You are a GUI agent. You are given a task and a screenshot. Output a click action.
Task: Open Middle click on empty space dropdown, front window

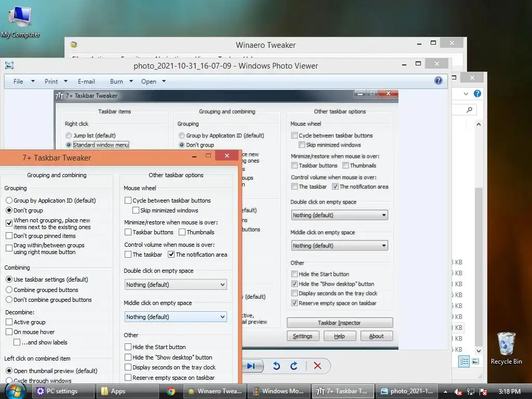176,317
